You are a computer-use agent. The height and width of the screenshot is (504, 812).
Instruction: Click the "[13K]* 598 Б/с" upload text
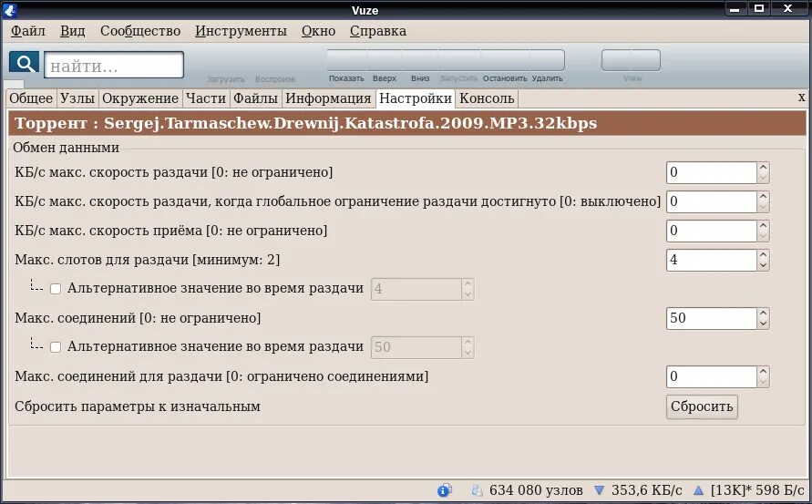[x=757, y=490]
